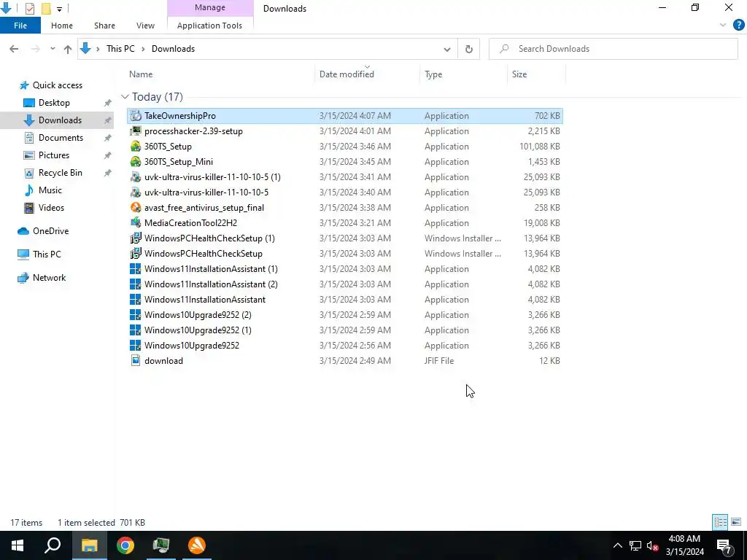Image resolution: width=747 pixels, height=560 pixels.
Task: Open the Share ribbon tab
Action: click(x=104, y=26)
